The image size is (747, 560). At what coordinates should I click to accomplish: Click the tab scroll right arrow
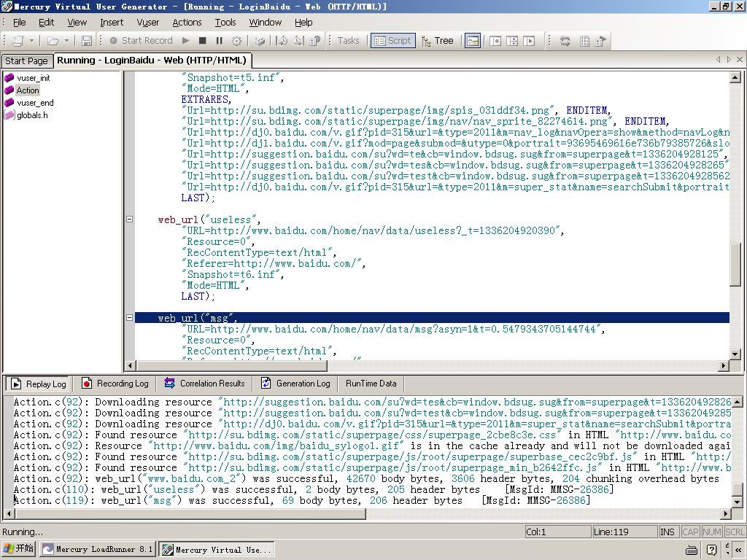click(x=729, y=60)
